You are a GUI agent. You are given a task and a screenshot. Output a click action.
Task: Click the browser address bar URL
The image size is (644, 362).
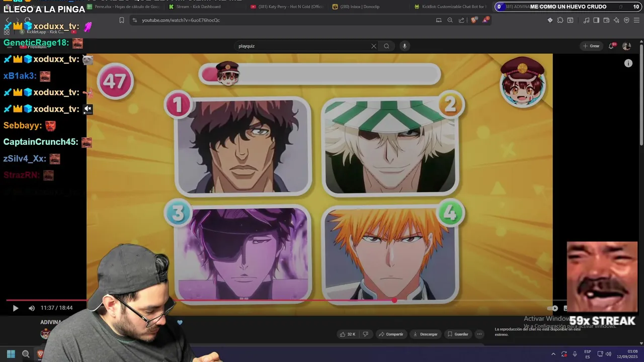[181, 20]
